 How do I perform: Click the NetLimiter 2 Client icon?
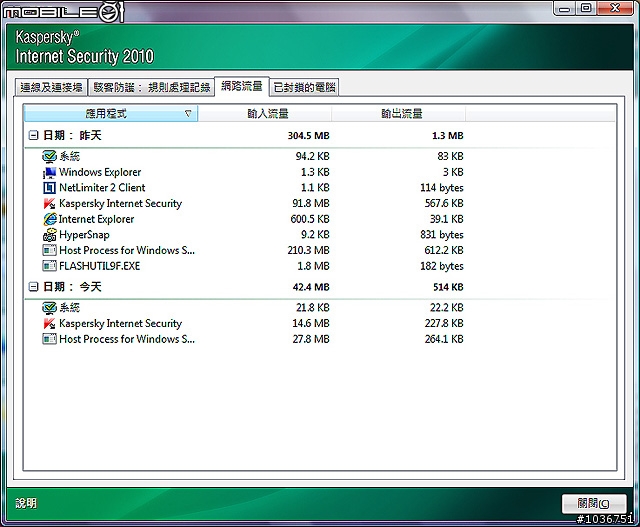point(49,188)
